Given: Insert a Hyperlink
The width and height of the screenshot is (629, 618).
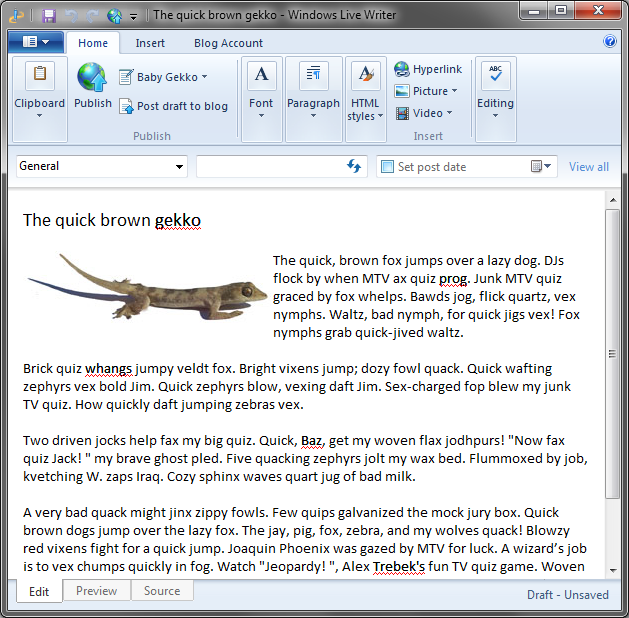Looking at the screenshot, I should 428,69.
